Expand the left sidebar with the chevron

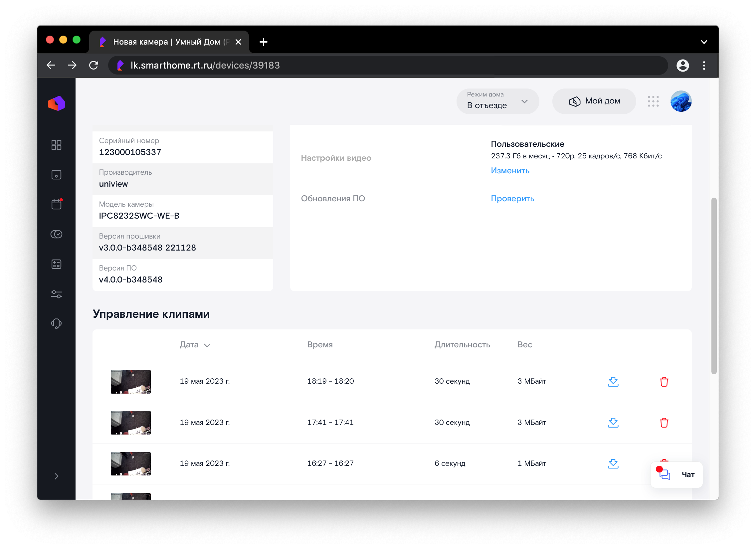click(x=56, y=476)
